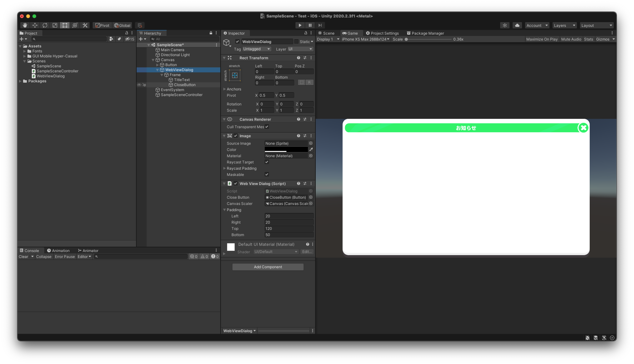Image resolution: width=634 pixels, height=364 pixels.
Task: Toggle Global handle orientation mode
Action: pos(122,25)
